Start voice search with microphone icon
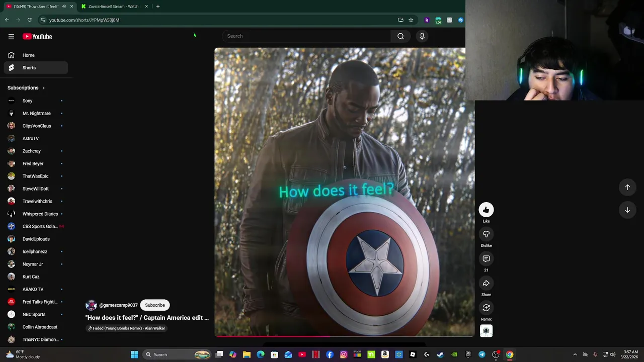644x362 pixels. click(422, 36)
